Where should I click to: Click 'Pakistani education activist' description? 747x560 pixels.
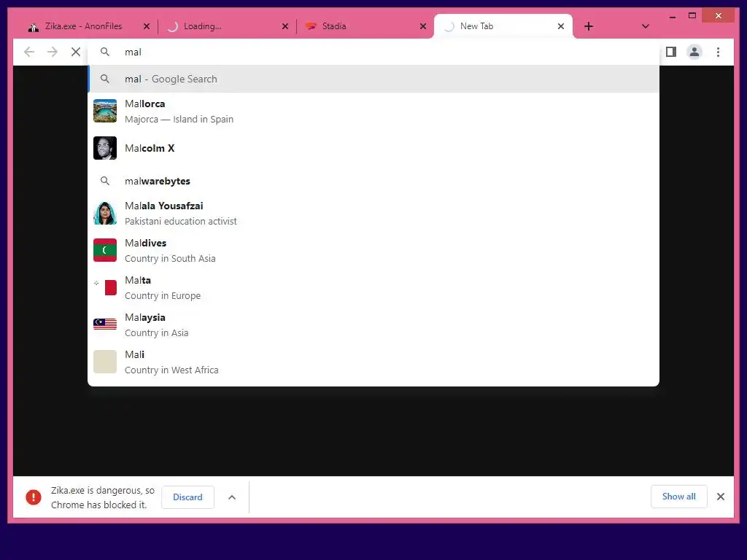click(x=181, y=222)
